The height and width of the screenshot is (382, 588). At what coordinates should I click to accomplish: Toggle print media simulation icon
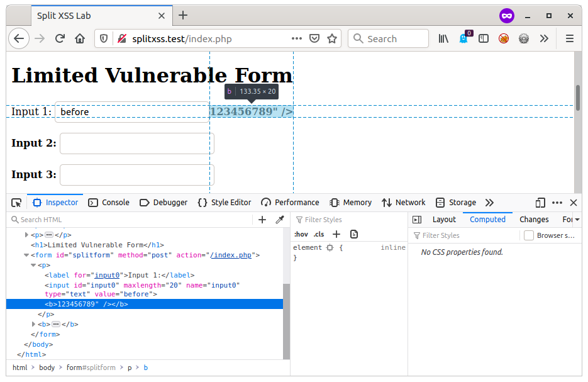click(x=354, y=234)
